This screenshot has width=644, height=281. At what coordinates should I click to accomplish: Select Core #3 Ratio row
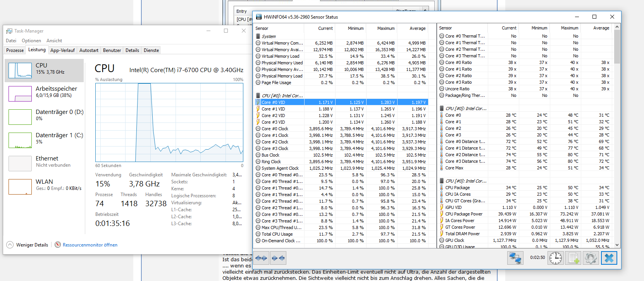pos(525,82)
